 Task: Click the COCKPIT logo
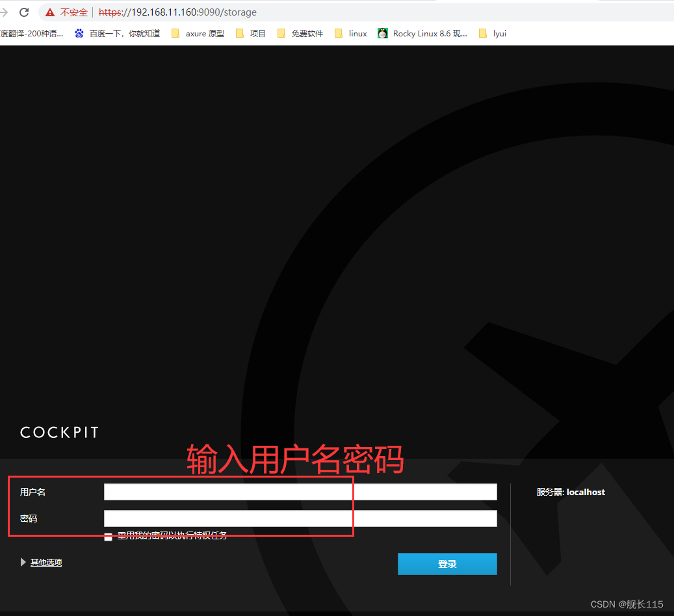59,431
